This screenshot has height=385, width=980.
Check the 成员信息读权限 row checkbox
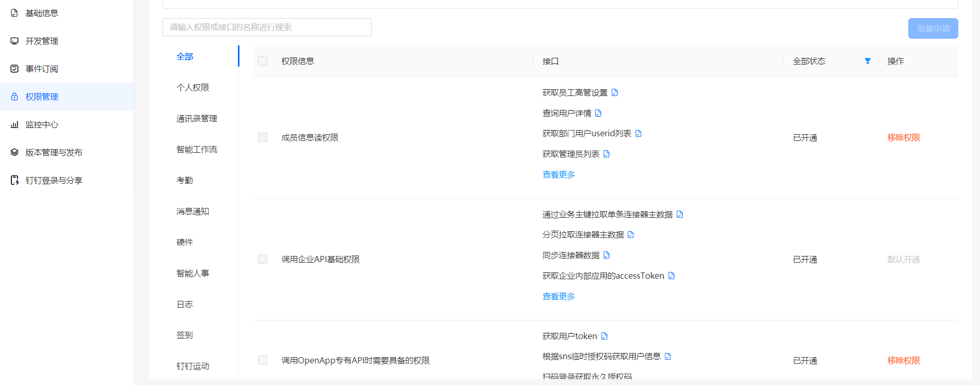point(263,137)
